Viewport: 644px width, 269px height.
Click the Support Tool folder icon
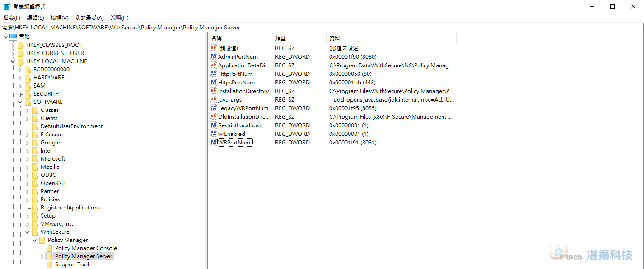pos(49,264)
